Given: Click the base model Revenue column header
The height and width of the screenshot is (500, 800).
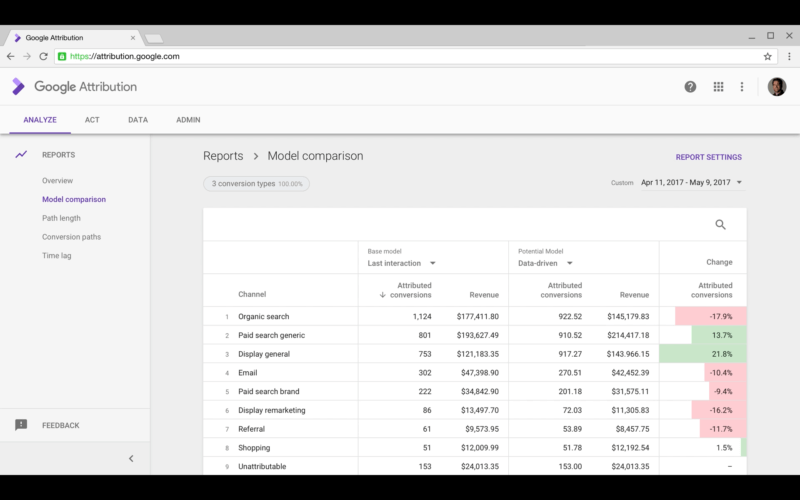Looking at the screenshot, I should (484, 295).
